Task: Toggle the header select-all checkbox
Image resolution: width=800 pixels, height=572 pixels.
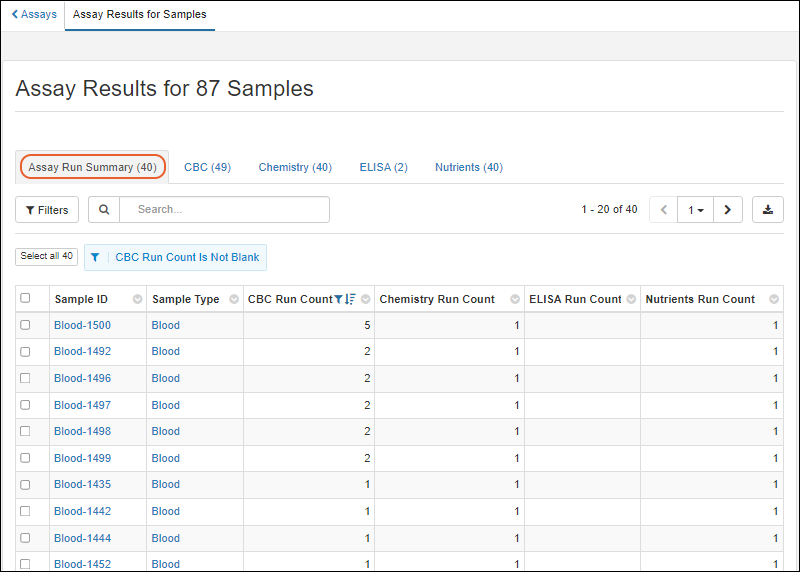Action: (x=26, y=298)
